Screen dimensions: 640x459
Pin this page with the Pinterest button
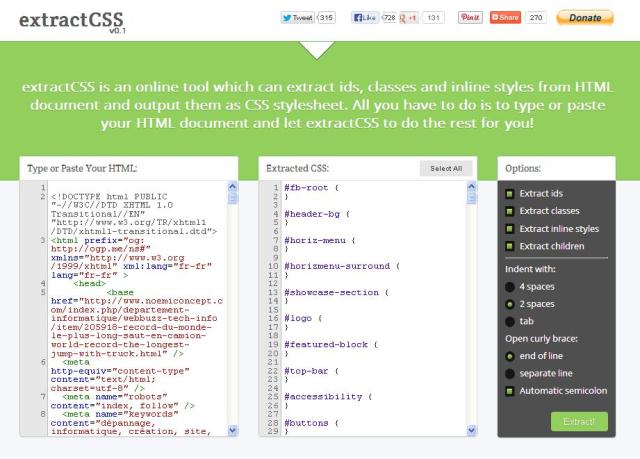470,18
